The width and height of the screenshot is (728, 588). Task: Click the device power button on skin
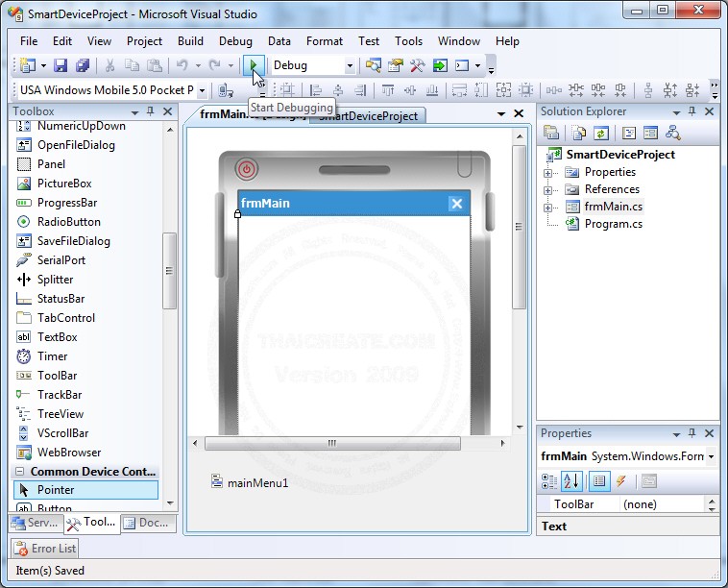click(247, 169)
